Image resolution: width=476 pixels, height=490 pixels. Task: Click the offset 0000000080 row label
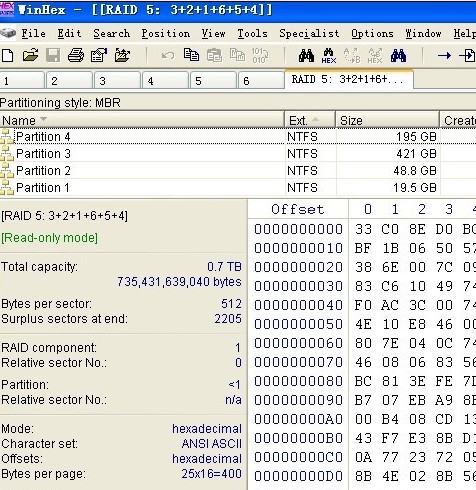298,381
